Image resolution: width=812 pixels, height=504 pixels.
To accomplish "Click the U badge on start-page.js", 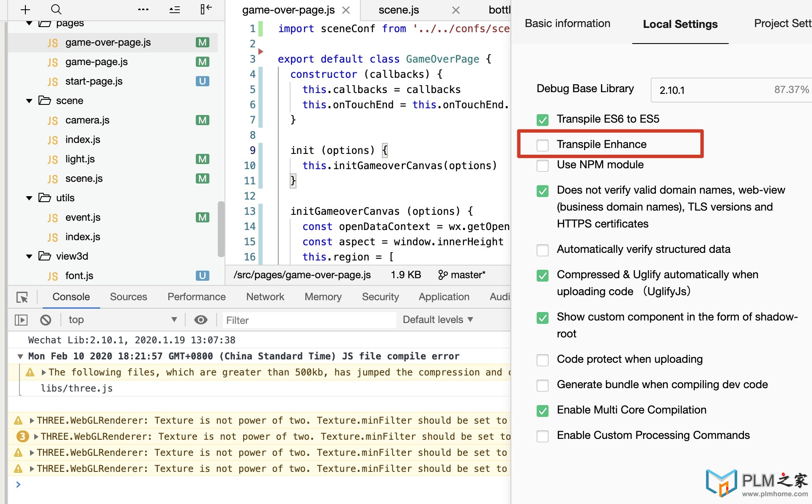I will (x=203, y=81).
